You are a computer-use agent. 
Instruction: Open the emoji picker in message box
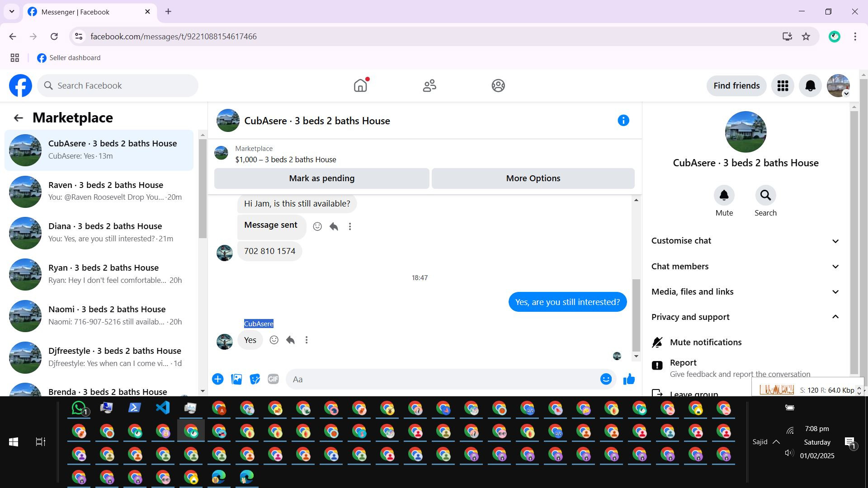[606, 379]
